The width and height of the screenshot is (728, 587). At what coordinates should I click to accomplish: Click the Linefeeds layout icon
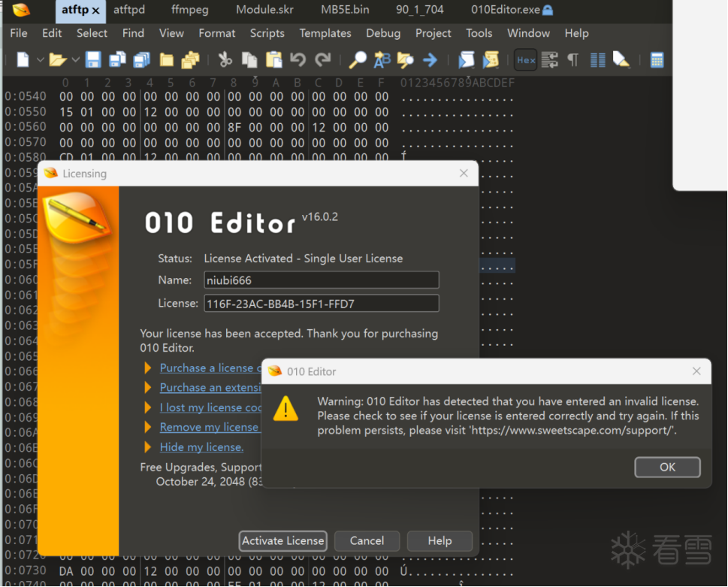(x=550, y=60)
